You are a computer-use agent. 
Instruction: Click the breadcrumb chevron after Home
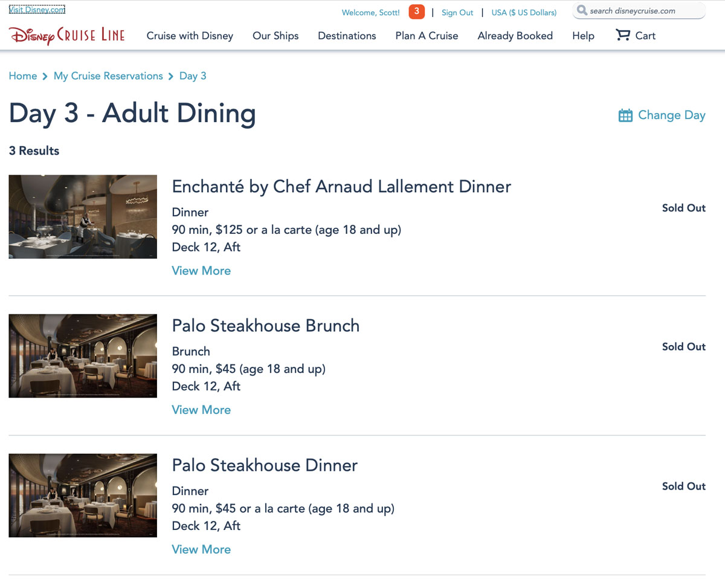coord(45,76)
